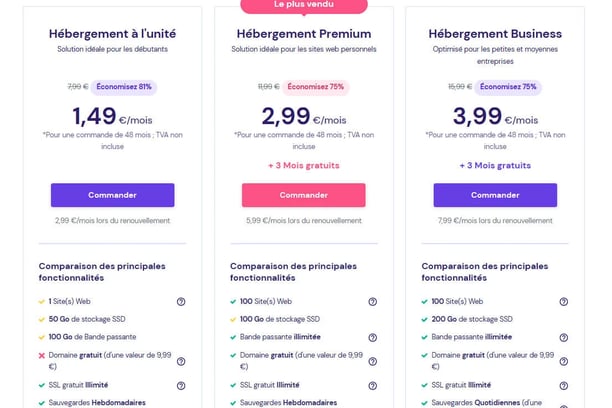This screenshot has height=408, width=612.
Task: Click pink Commander button for Premium plan
Action: [304, 195]
